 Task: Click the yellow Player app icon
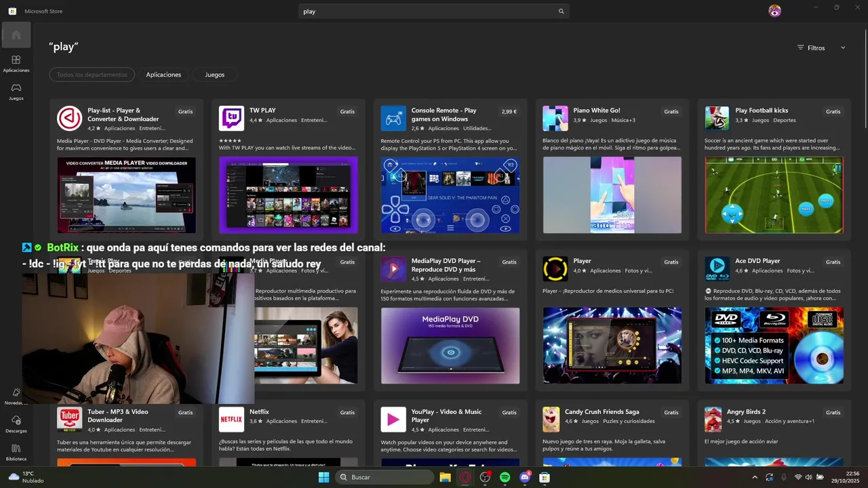(x=555, y=269)
